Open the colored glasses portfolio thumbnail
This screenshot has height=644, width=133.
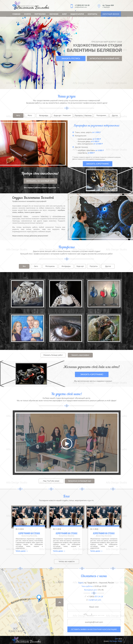click(104, 294)
